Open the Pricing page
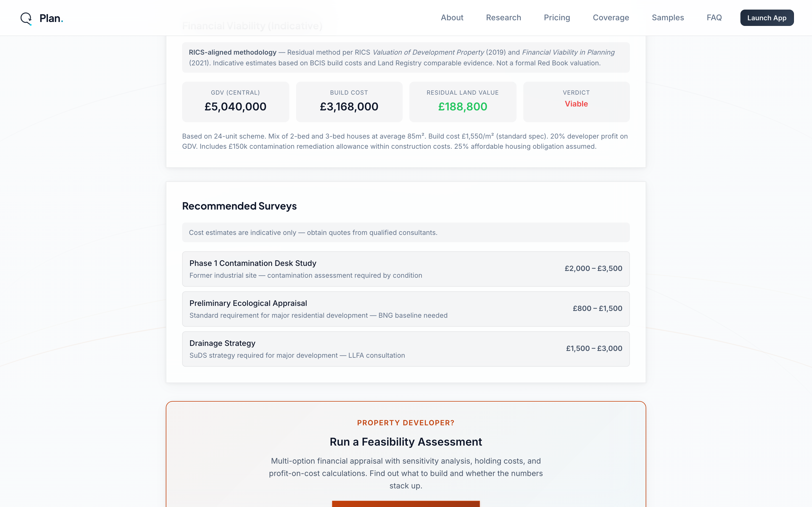Image resolution: width=812 pixels, height=507 pixels. 557,18
